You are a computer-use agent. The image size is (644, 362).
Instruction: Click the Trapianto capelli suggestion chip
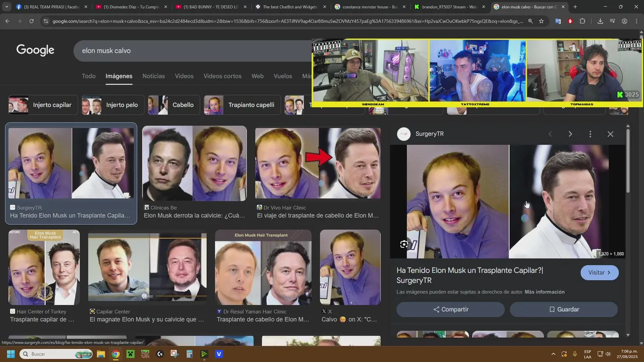coord(241,105)
